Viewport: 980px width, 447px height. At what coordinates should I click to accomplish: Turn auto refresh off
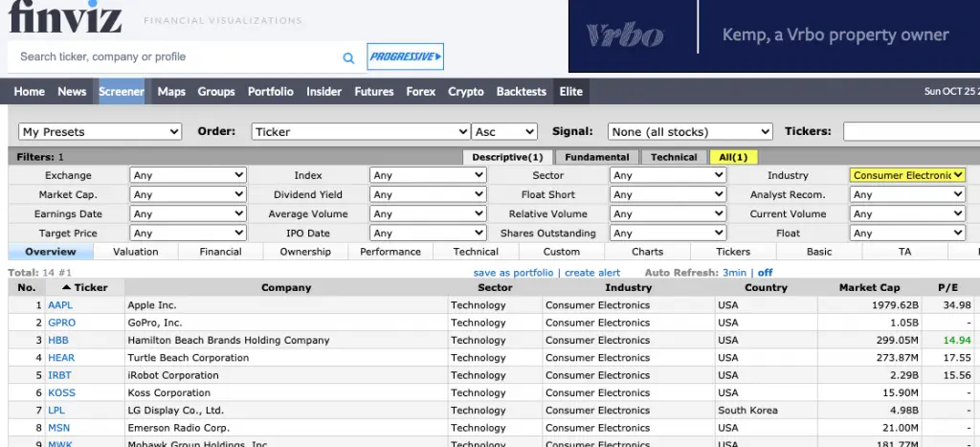765,273
